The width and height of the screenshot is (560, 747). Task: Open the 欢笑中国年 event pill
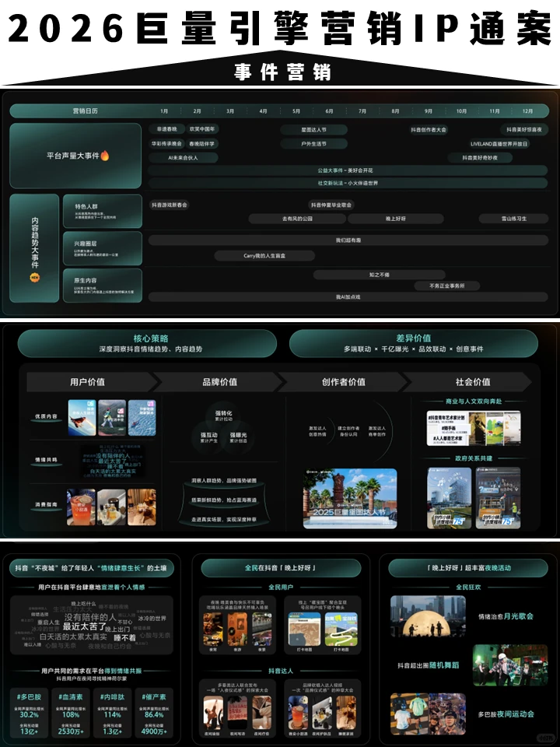(x=202, y=129)
